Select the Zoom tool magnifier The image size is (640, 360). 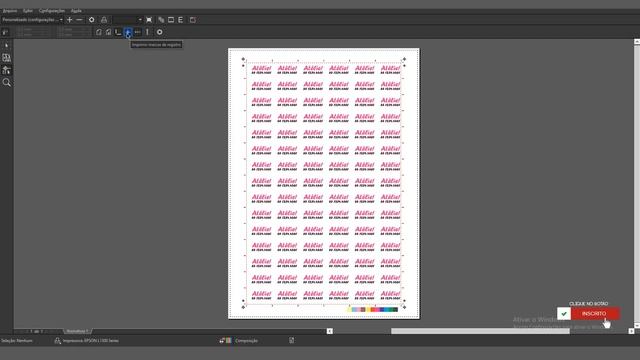(7, 82)
